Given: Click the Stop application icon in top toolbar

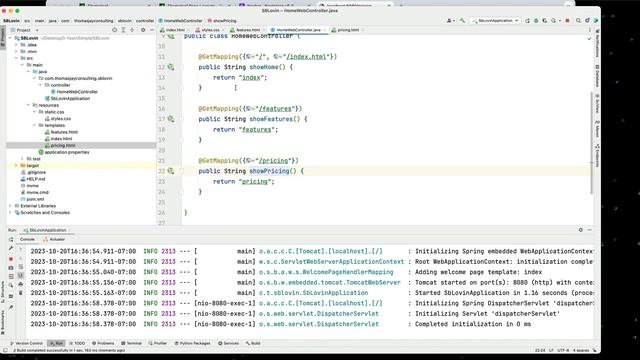Looking at the screenshot, I should 567,20.
